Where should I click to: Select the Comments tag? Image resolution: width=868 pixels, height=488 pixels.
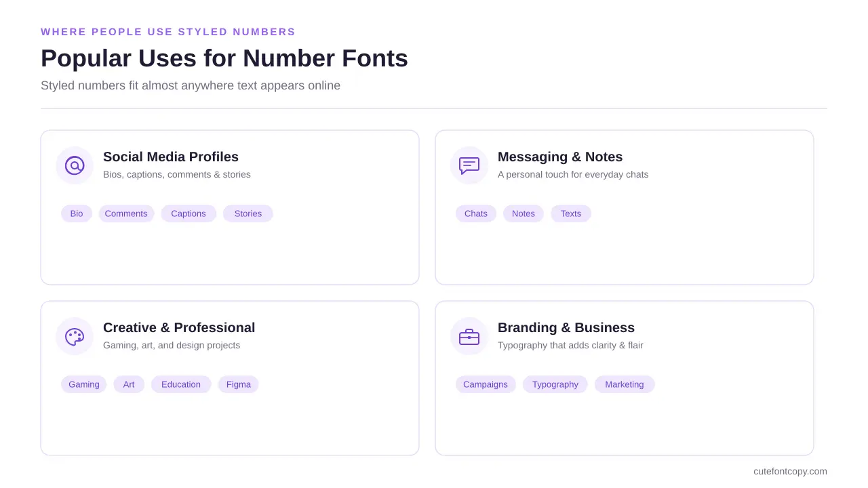[x=126, y=213]
